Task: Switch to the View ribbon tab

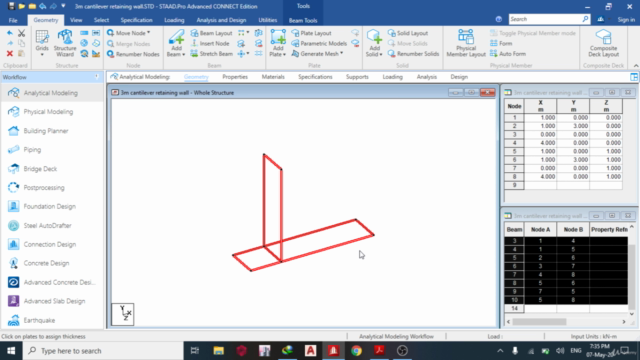Action: pos(76,20)
